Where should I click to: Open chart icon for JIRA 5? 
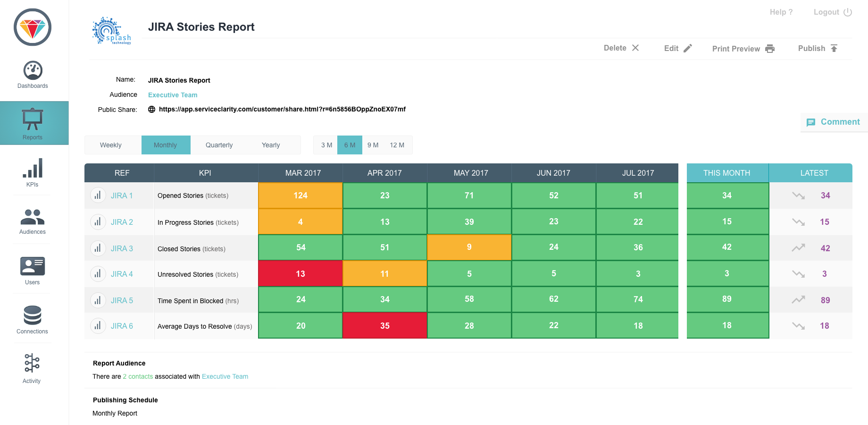coord(98,300)
